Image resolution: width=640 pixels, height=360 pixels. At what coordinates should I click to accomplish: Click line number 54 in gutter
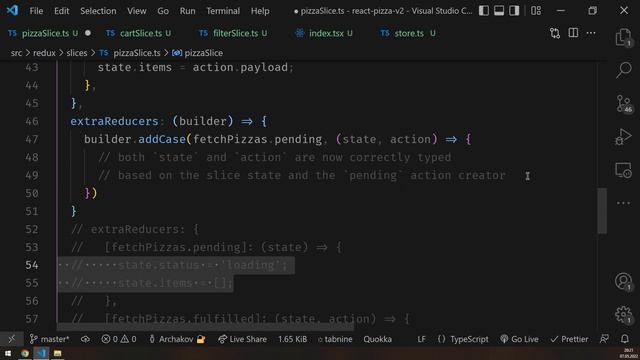32,265
